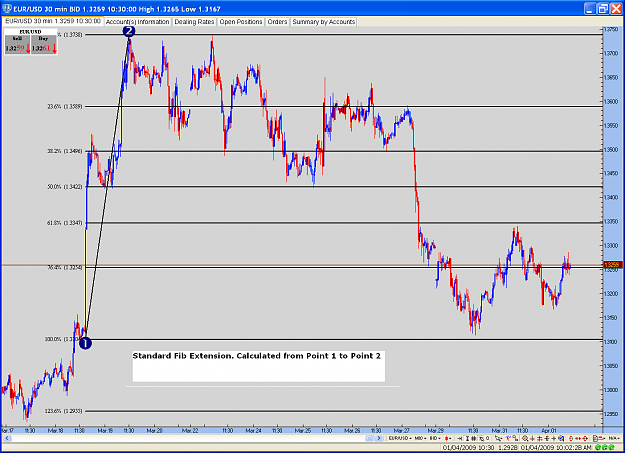Click the 76.4% Fibonacci level label
Viewport: 625px width, 453px height.
(65, 268)
